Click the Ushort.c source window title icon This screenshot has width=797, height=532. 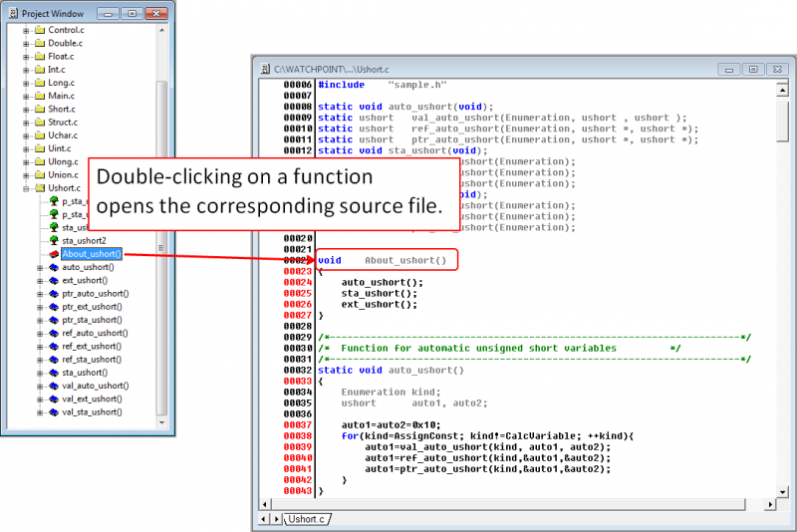pyautogui.click(x=265, y=69)
